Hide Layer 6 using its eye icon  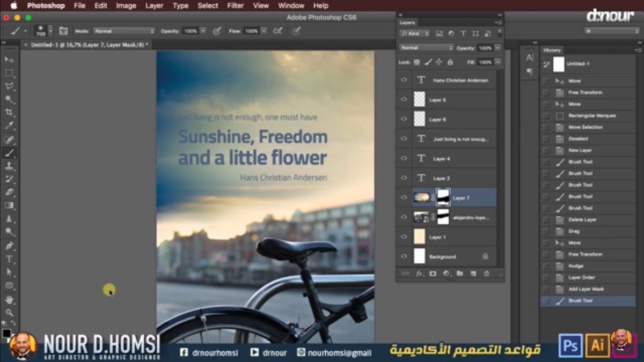(x=404, y=119)
